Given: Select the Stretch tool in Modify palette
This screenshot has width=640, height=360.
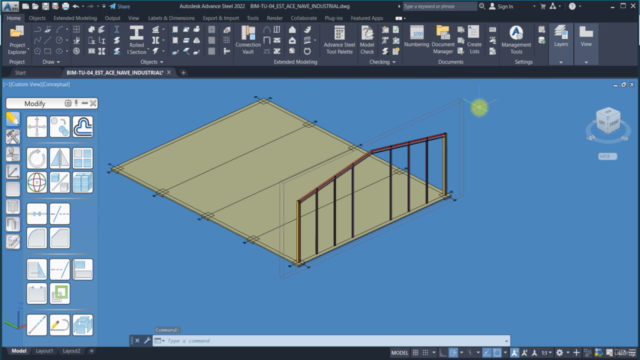Looking at the screenshot, I should click(37, 269).
